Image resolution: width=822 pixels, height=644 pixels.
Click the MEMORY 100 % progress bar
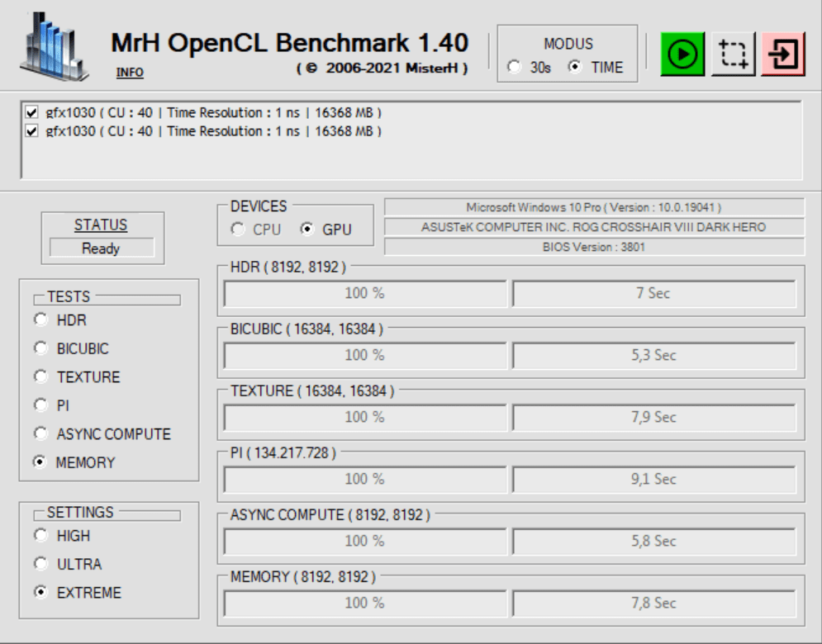point(365,603)
